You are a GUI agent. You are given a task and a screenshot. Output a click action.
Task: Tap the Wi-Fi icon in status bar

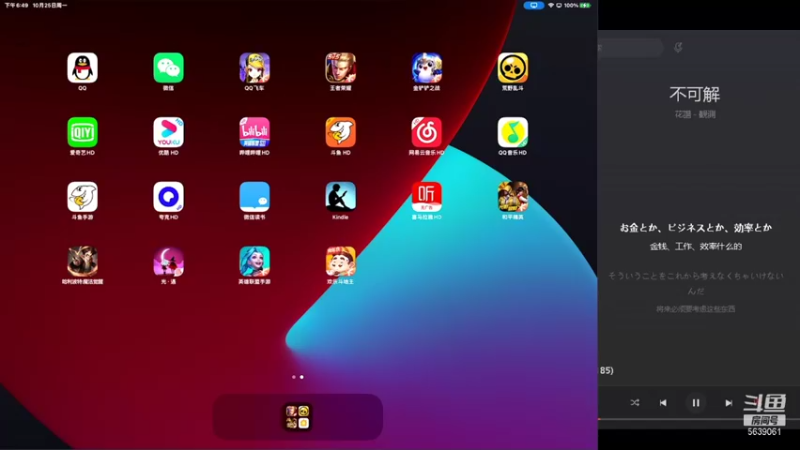[551, 6]
